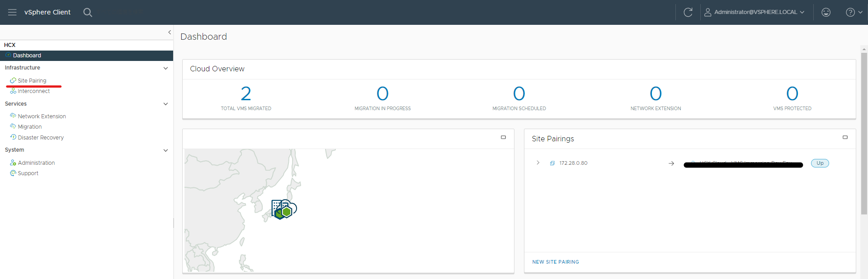Open Administration page
This screenshot has width=868, height=279.
pos(37,163)
